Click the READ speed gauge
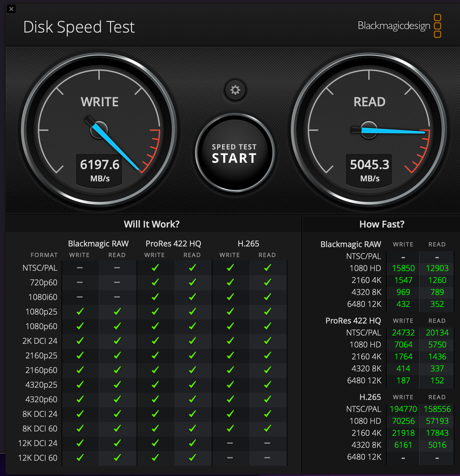Image resolution: width=460 pixels, height=476 pixels. (369, 130)
